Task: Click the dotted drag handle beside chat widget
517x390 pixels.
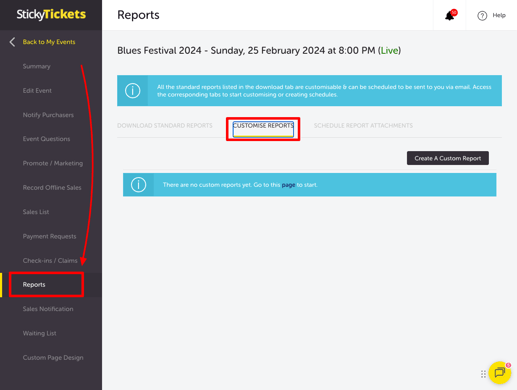Action: click(x=483, y=374)
